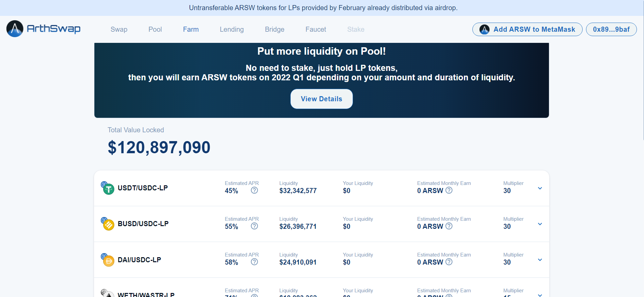Image resolution: width=644 pixels, height=297 pixels.
Task: Click Monthly Earn help icon for DAI/USDC-LP
Action: [449, 262]
